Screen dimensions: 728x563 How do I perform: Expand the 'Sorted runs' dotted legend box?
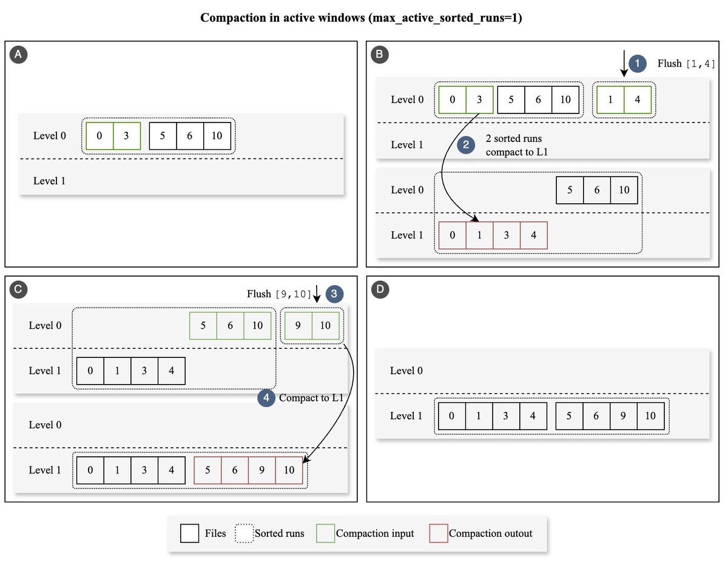pos(243,533)
